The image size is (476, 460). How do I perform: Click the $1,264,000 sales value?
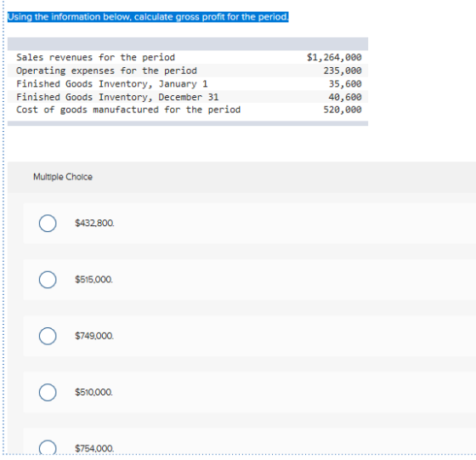(x=334, y=57)
